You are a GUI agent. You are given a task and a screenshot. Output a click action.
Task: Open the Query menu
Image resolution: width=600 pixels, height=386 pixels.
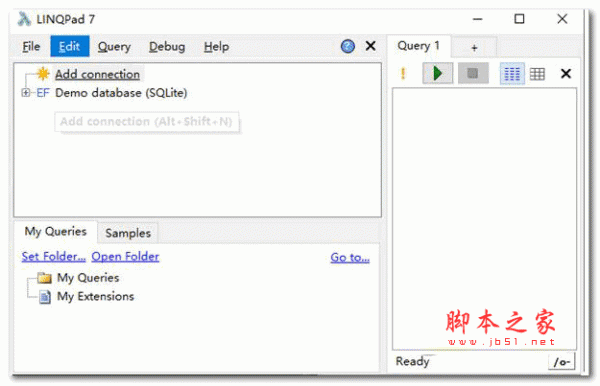[114, 47]
